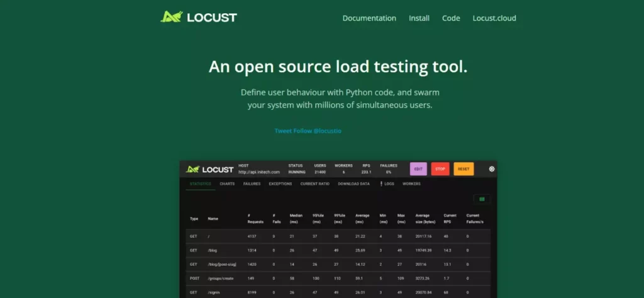Screen dimensions: 644x298
Task: Switch to the Workers tab
Action: (x=411, y=184)
